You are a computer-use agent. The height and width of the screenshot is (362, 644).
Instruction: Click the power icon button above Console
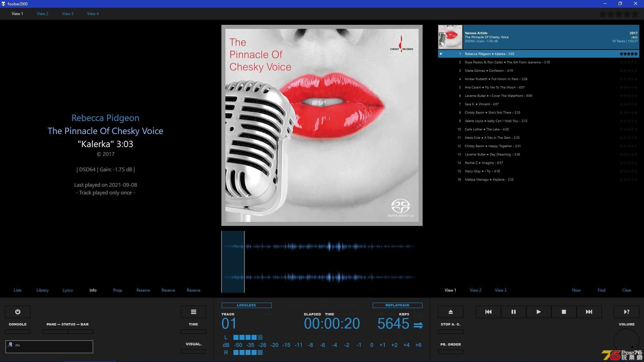click(18, 312)
